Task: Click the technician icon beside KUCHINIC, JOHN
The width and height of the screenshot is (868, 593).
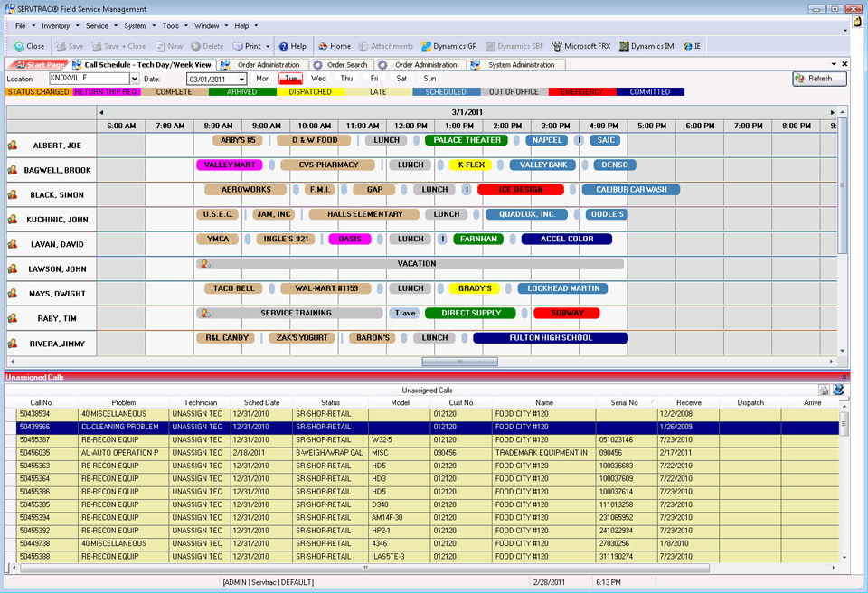Action: click(12, 220)
